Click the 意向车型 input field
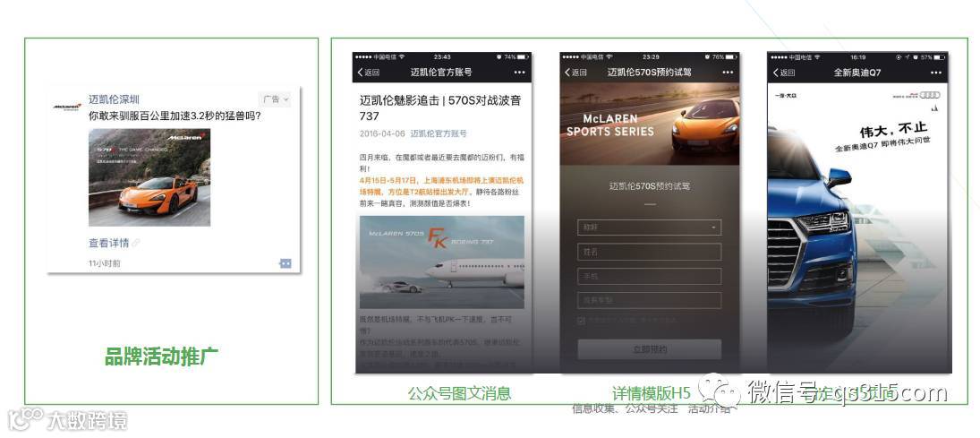 point(650,300)
